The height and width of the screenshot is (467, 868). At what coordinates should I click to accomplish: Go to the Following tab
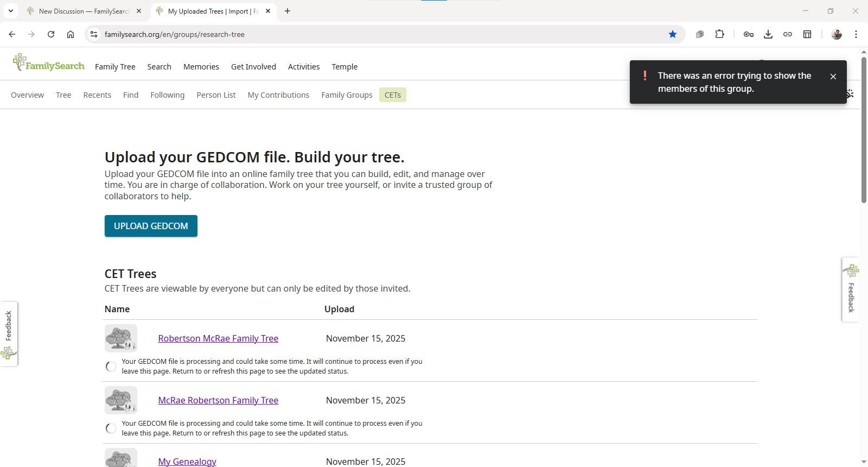pyautogui.click(x=167, y=95)
